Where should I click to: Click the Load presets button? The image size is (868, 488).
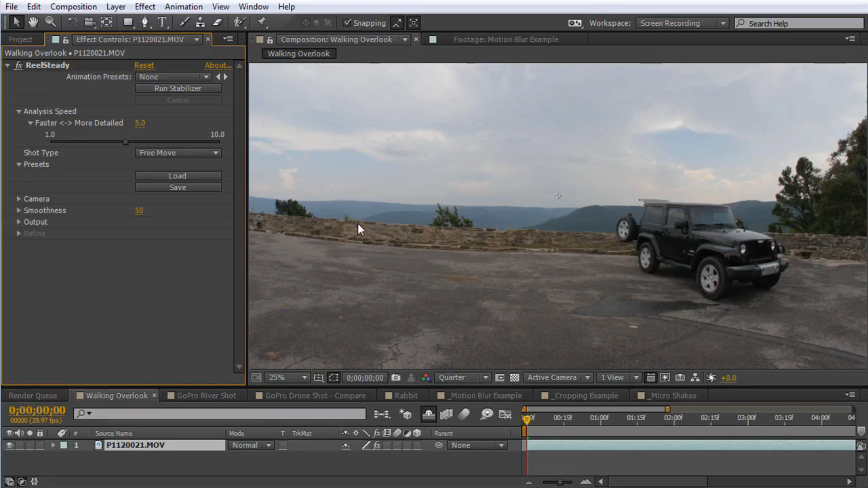pos(178,176)
